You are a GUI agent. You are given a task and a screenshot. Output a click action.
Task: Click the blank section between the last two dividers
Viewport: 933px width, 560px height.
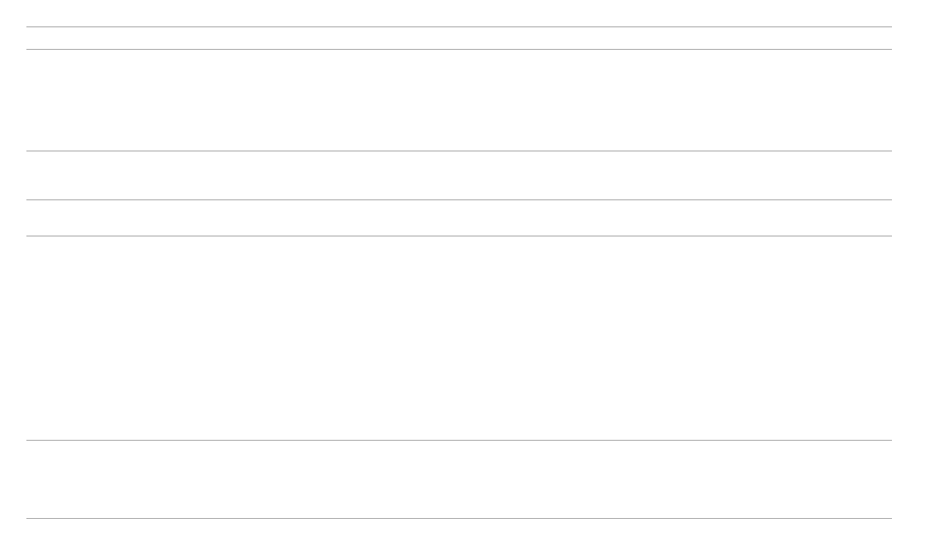(459, 479)
